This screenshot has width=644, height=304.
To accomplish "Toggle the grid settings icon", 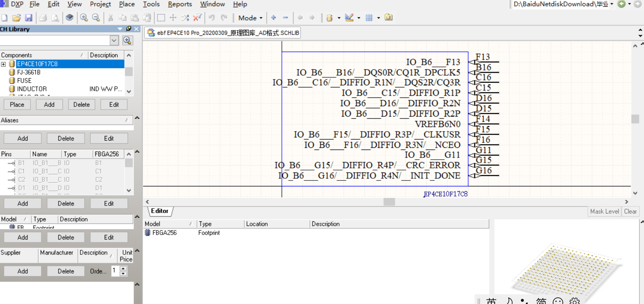I will coord(369,18).
